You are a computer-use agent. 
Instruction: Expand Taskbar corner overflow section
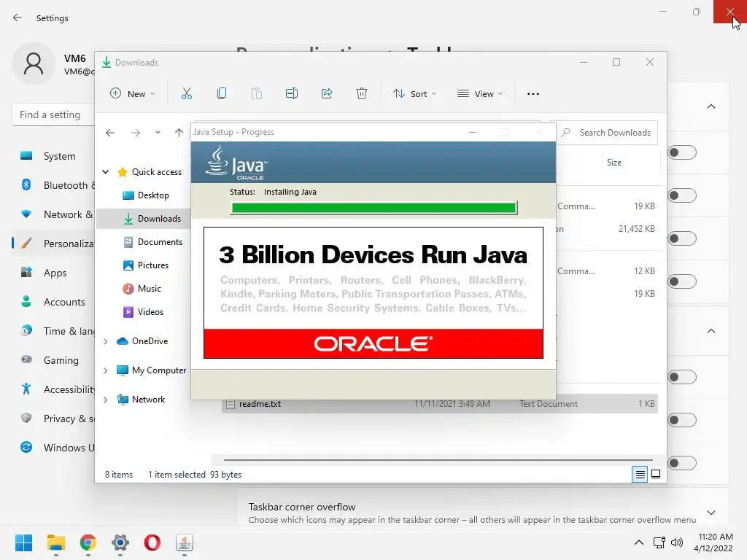point(711,513)
